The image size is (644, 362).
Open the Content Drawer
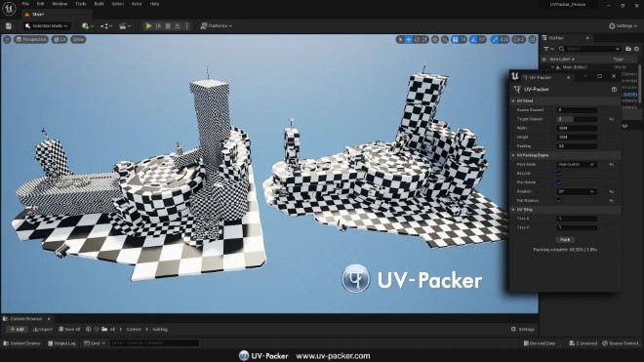(21, 343)
